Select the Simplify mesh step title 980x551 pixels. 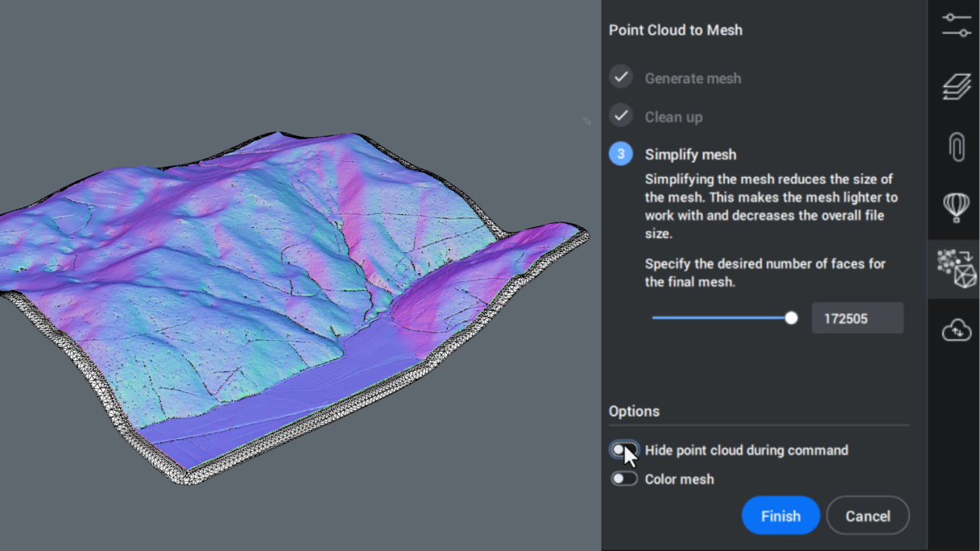(690, 155)
